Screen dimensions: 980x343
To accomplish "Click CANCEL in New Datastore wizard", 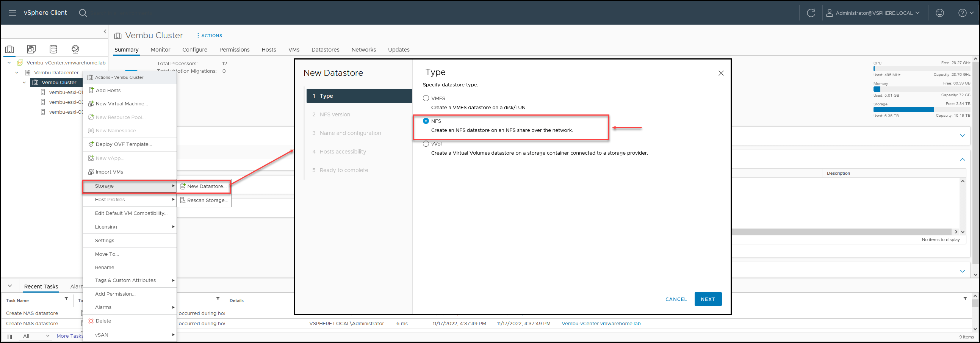I will pyautogui.click(x=676, y=299).
